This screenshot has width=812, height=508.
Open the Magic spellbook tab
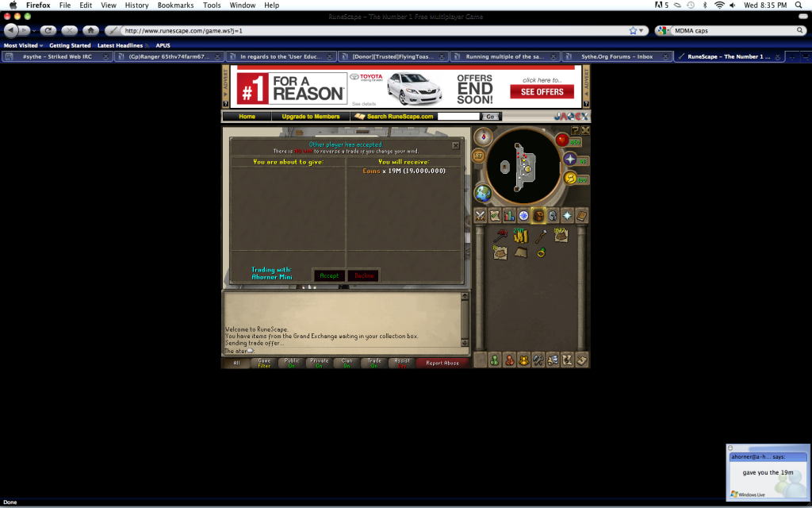581,216
